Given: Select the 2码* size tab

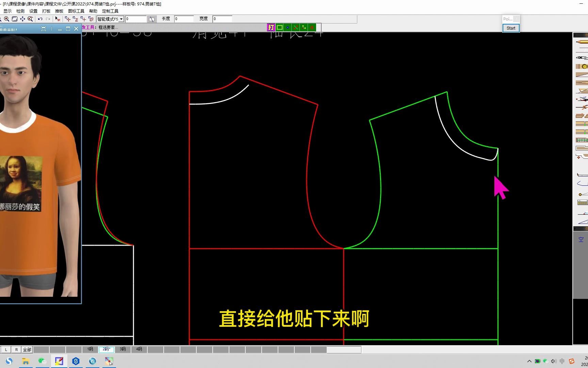Looking at the screenshot, I should (107, 349).
